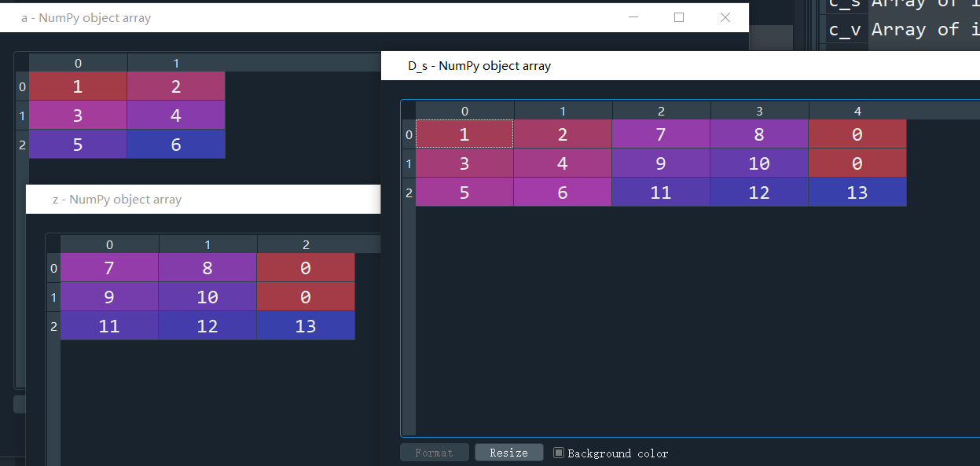Select cell value 10 in D_s array
Viewport: 980px width, 466px height.
[x=759, y=163]
